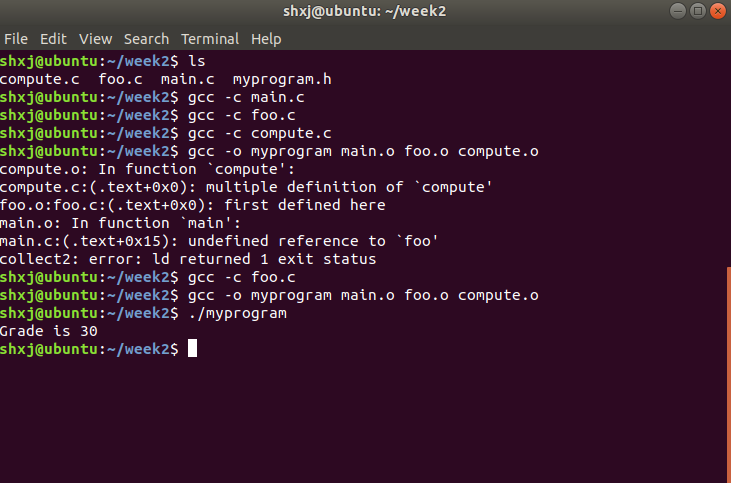Open the Help menu

[x=266, y=39]
